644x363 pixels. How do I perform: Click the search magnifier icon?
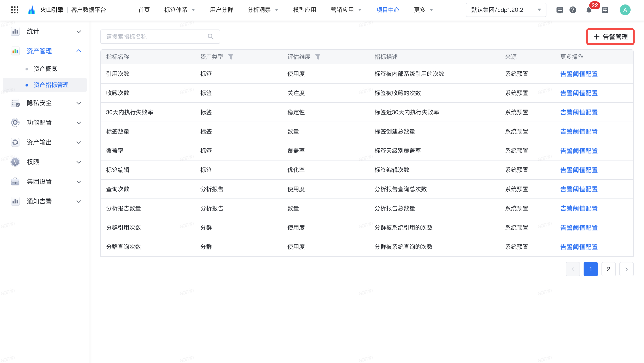click(x=211, y=37)
